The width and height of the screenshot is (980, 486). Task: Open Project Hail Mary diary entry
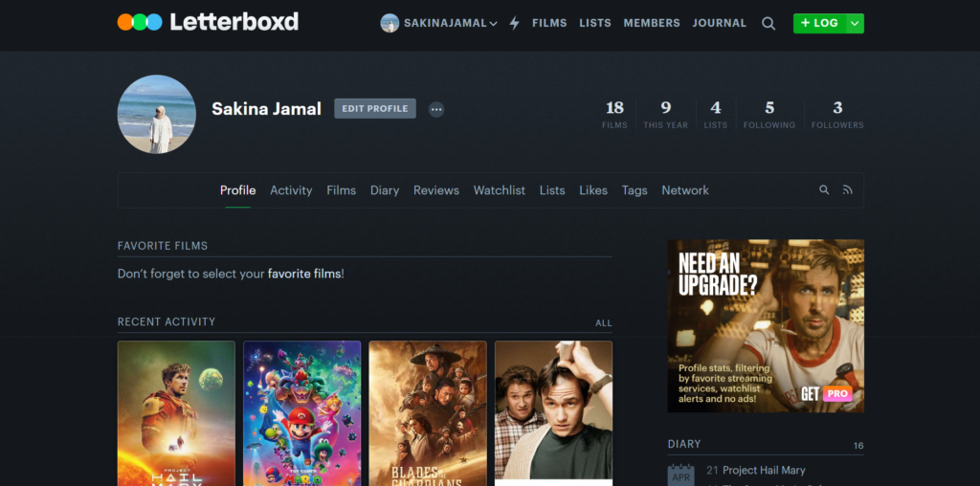764,470
